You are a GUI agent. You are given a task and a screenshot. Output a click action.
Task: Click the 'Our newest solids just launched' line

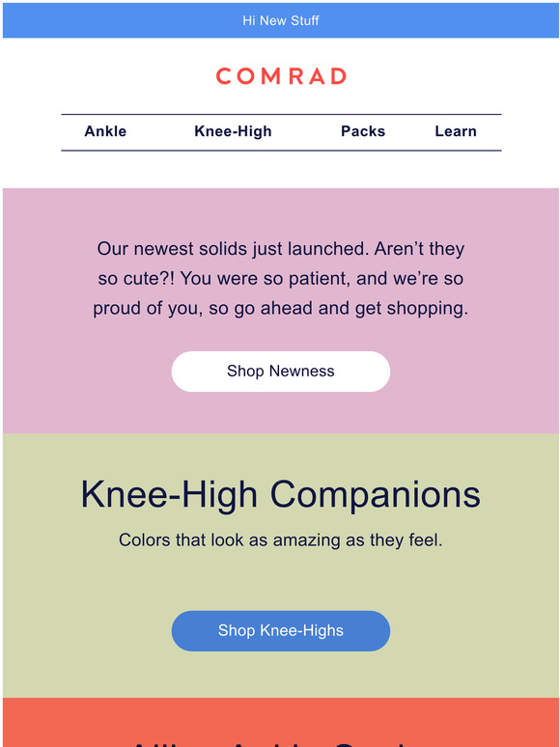[281, 249]
